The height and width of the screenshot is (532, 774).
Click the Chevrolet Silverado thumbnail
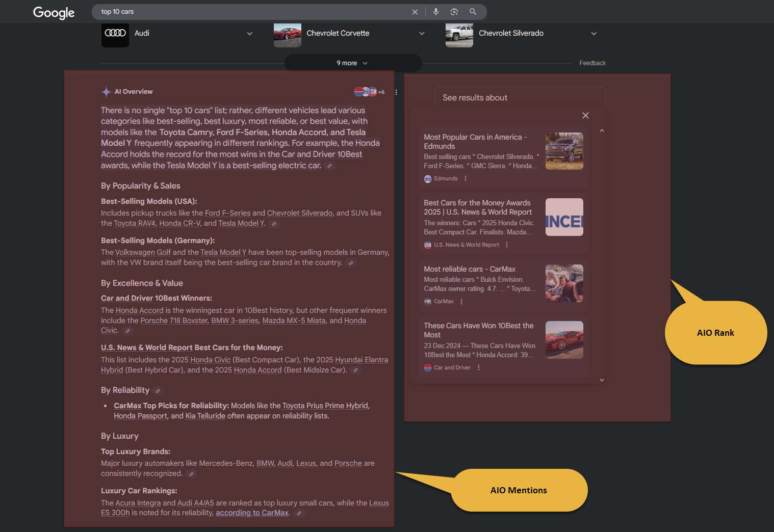pyautogui.click(x=459, y=35)
